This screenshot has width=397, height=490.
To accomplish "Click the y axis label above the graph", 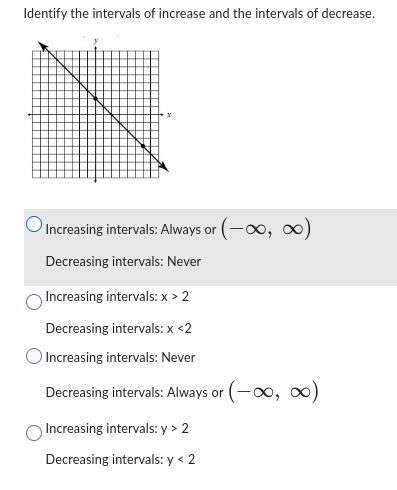I will click(96, 41).
